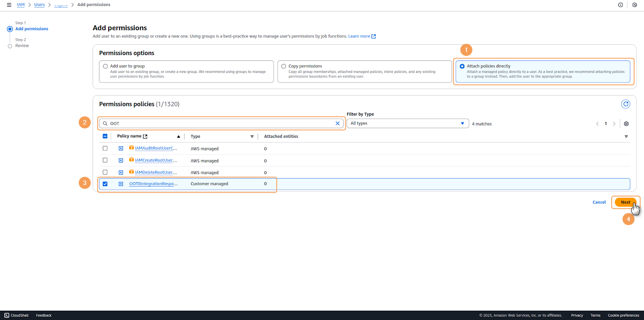Image resolution: width=644 pixels, height=320 pixels.
Task: Click the policy search input field
Action: point(221,123)
